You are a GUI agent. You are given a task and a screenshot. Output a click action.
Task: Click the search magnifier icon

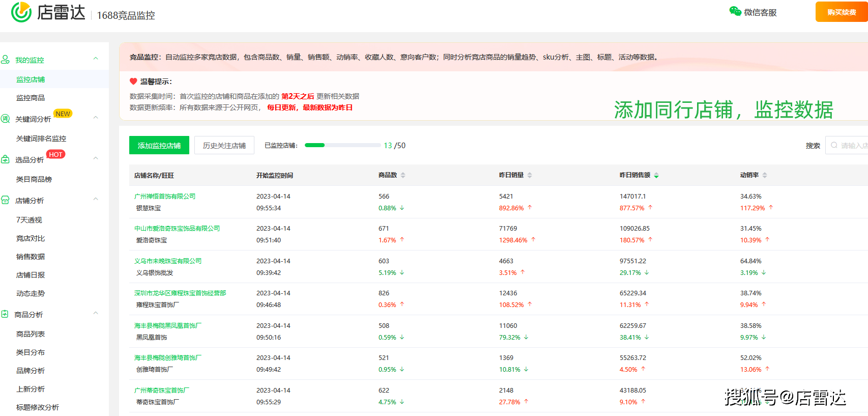coord(834,145)
